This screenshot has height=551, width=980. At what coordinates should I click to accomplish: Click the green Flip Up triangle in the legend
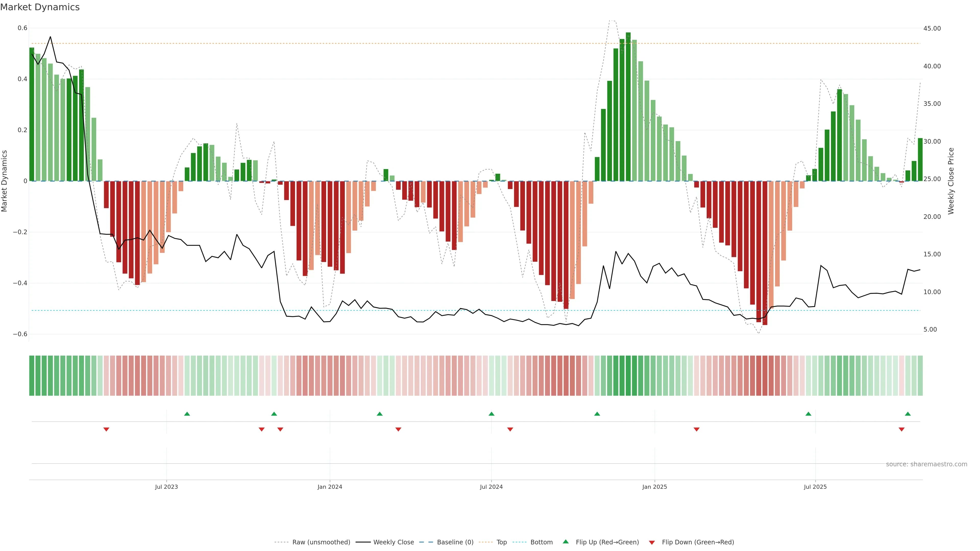[566, 542]
